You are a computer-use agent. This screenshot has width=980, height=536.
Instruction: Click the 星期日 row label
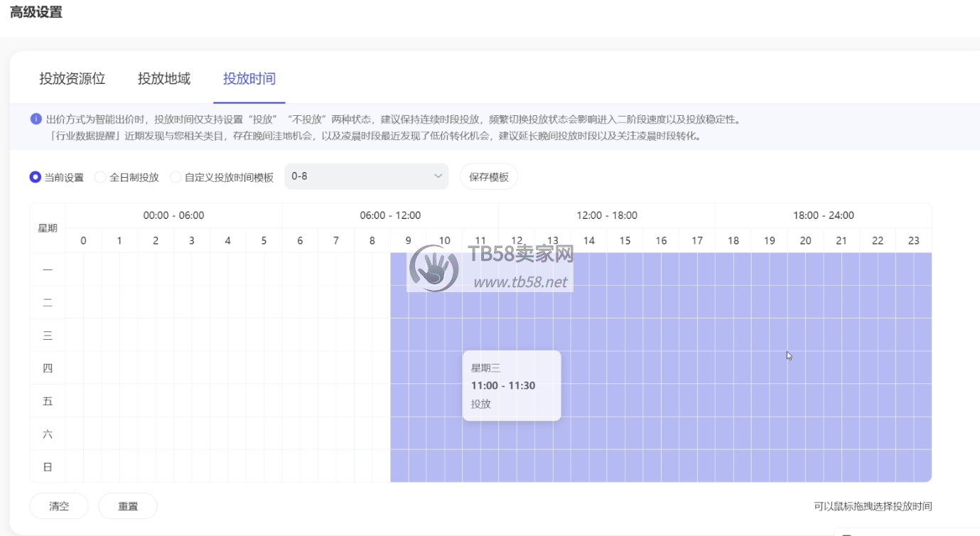pos(48,467)
